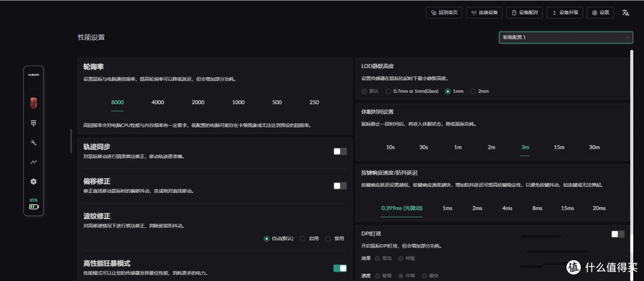Set sleep time to 30m
The width and height of the screenshot is (644, 281).
tap(595, 147)
